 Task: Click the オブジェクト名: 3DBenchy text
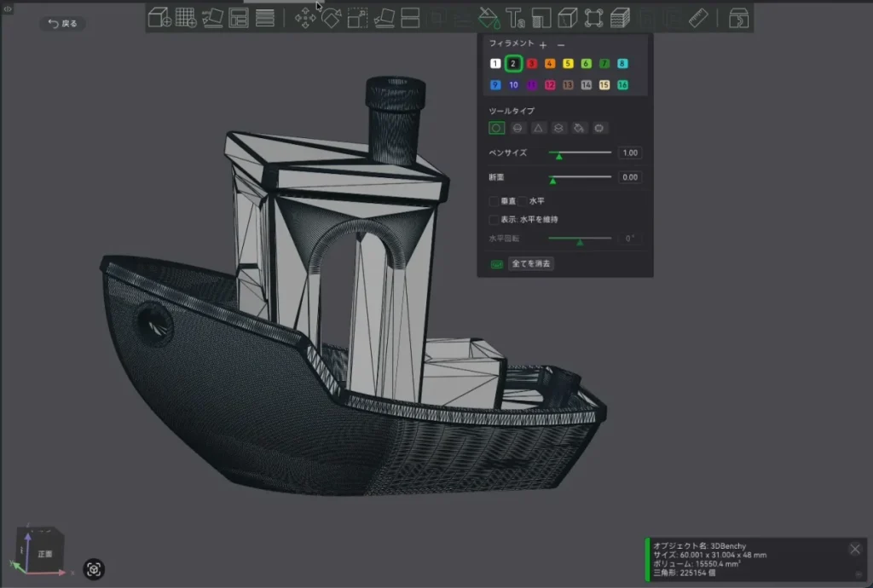coord(699,545)
